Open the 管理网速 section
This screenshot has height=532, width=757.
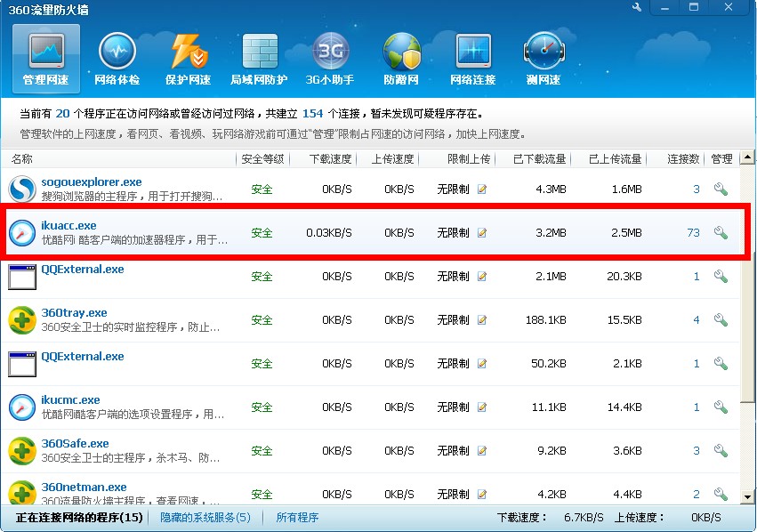click(x=46, y=59)
